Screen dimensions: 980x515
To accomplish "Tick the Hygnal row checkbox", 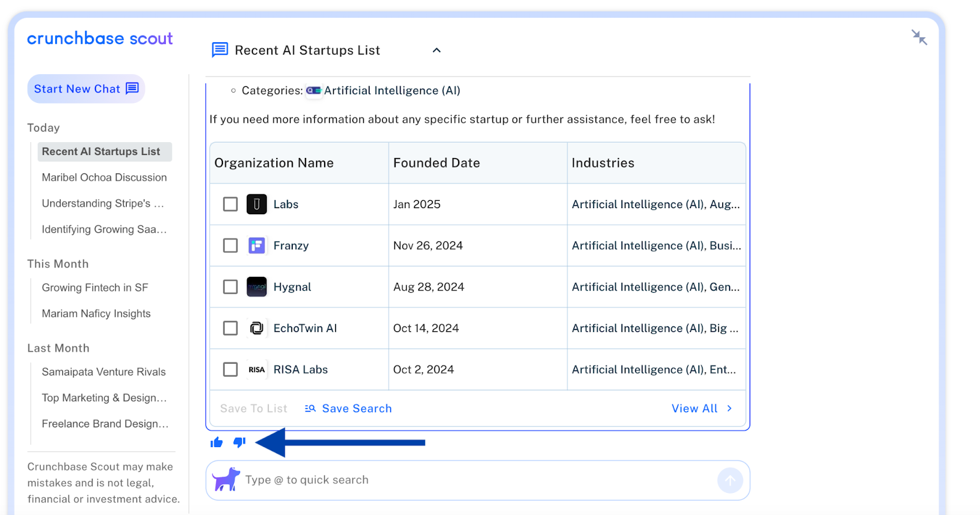I will click(230, 287).
